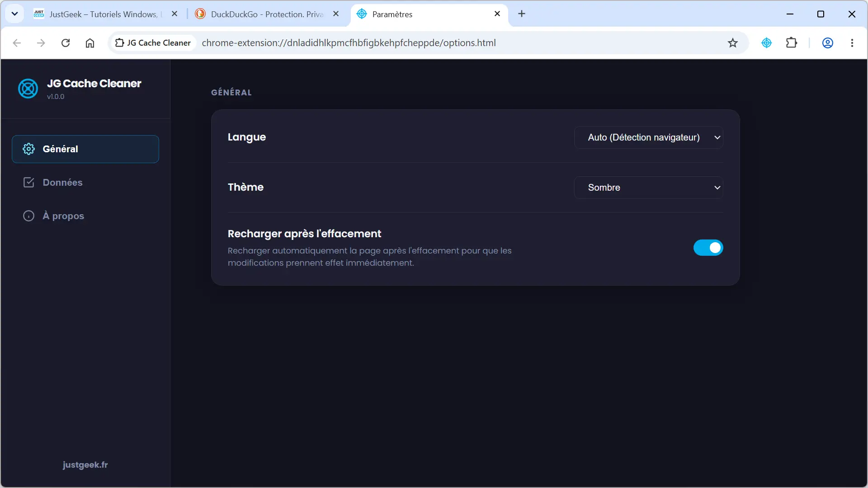Viewport: 868px width, 488px height.
Task: Open the Chrome three-dot menu
Action: point(852,43)
